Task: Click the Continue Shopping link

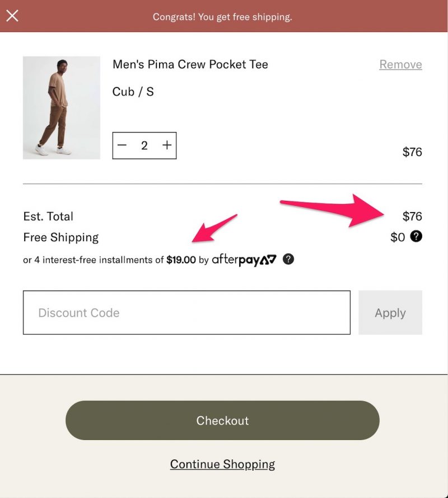Action: pos(222,464)
